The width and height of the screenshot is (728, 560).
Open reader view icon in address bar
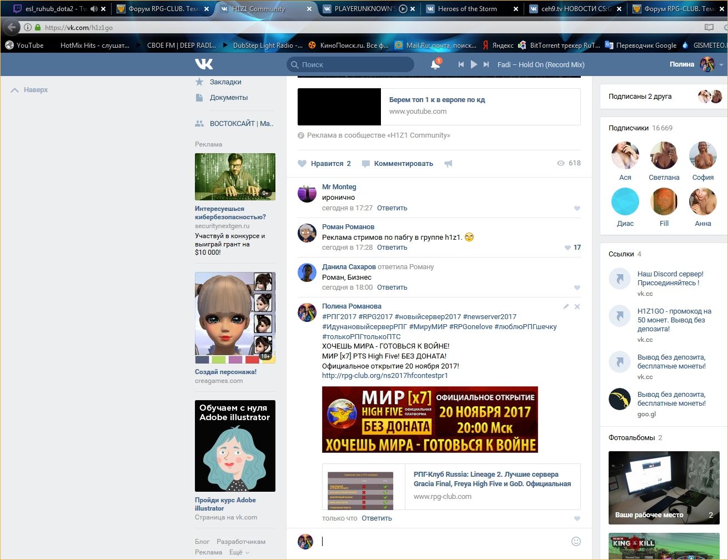709,27
